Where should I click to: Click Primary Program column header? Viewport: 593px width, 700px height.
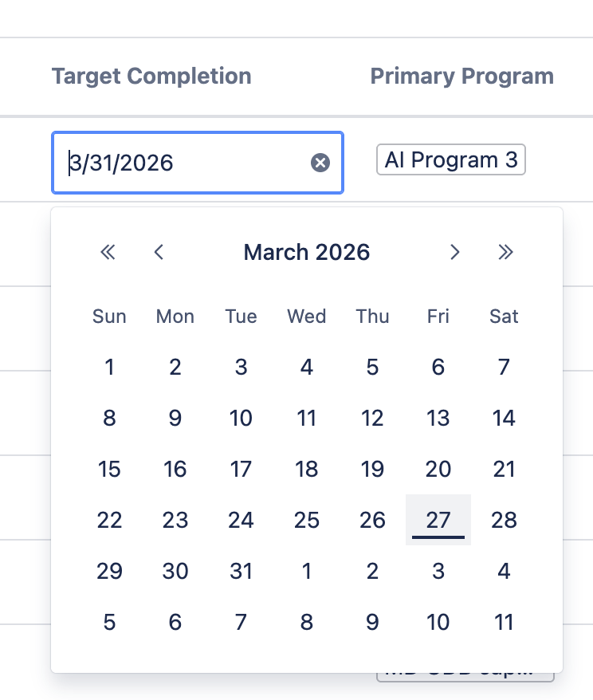tap(461, 77)
